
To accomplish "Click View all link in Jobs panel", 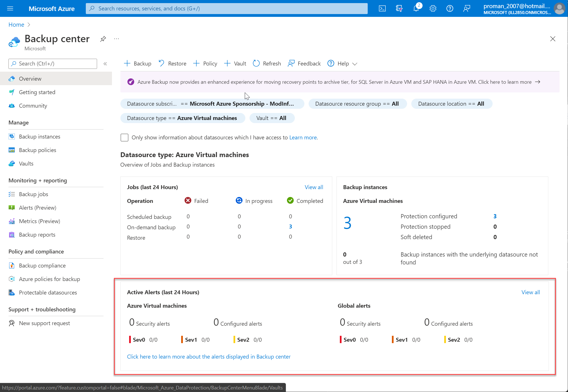I will pos(314,187).
